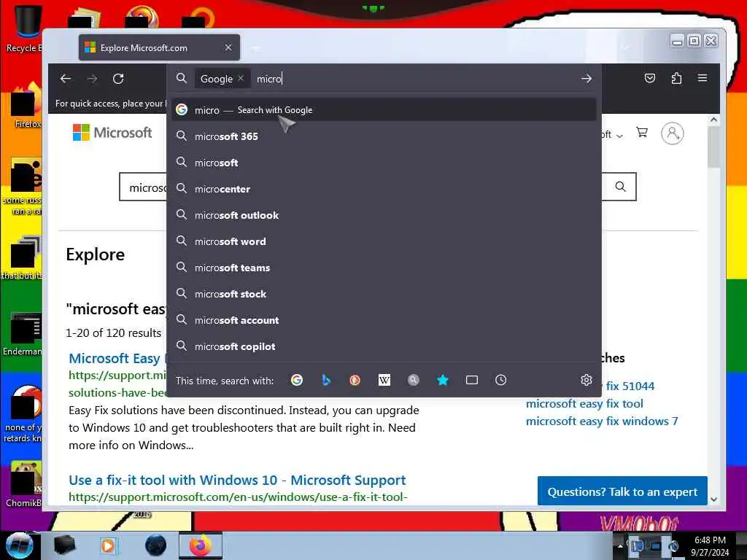Screen dimensions: 747x560
Task: Open the Extensions puzzle icon
Action: coord(676,78)
